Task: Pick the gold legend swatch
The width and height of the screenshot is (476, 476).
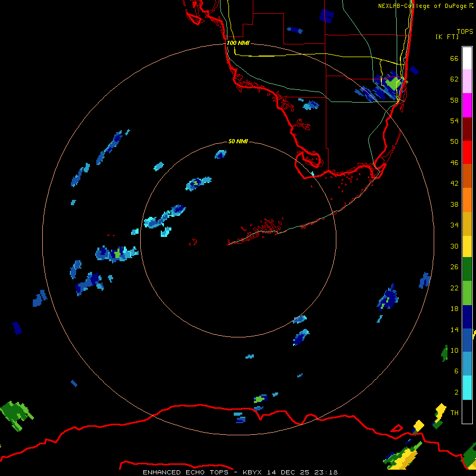Action: point(467,224)
